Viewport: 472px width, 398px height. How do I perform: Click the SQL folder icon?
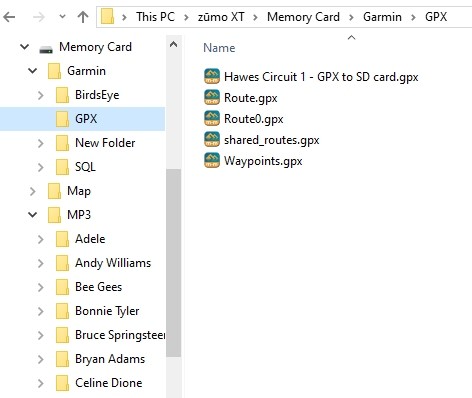point(62,167)
